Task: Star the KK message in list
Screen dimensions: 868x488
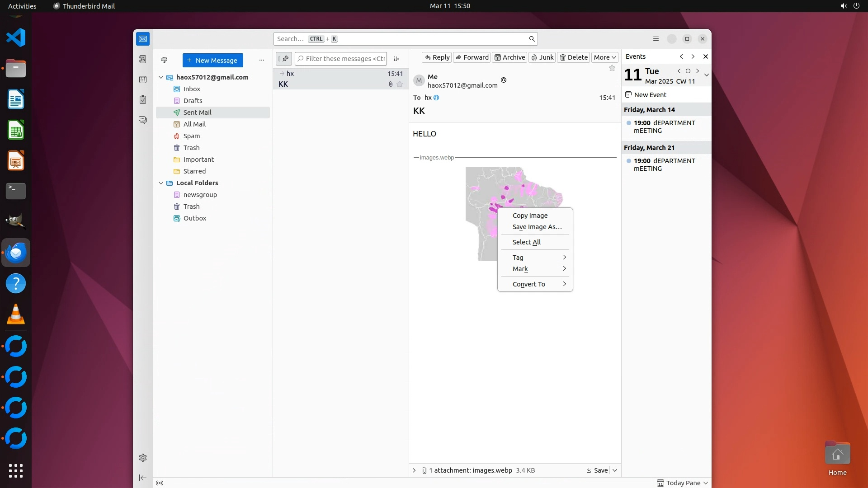Action: (x=400, y=84)
